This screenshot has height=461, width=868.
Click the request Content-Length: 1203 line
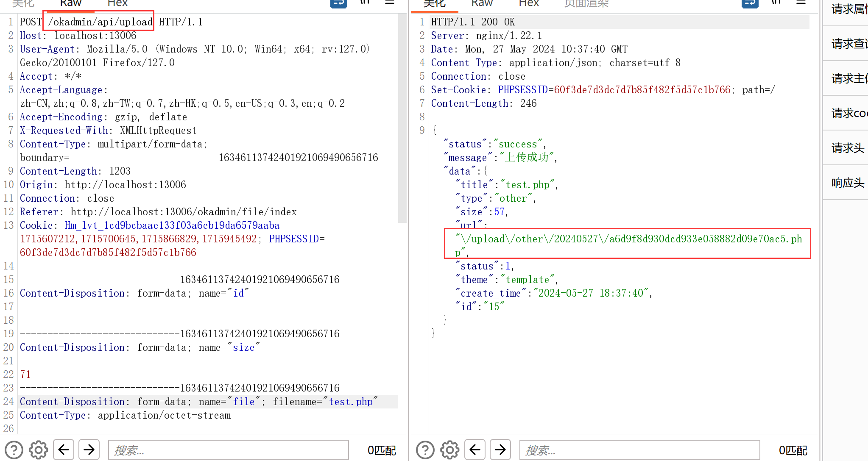(75, 171)
